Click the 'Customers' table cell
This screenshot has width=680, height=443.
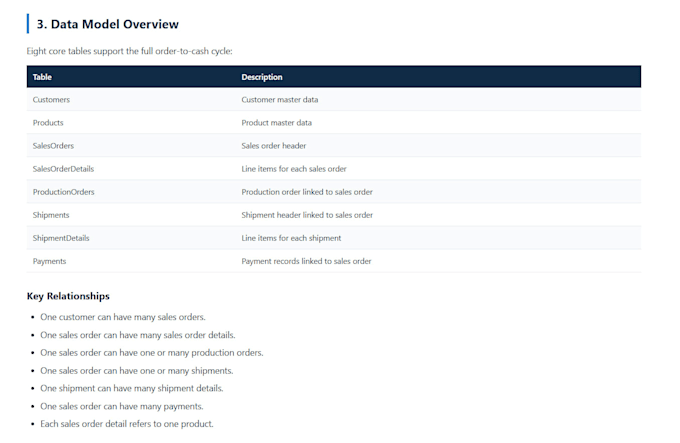point(51,100)
